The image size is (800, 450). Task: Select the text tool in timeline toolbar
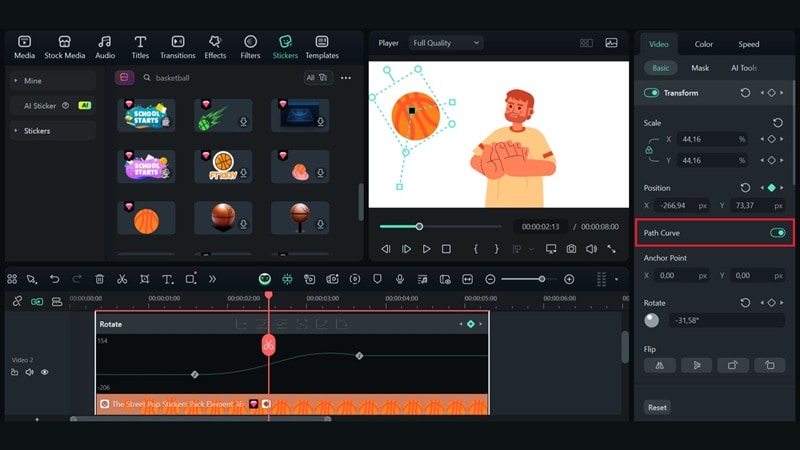click(167, 279)
